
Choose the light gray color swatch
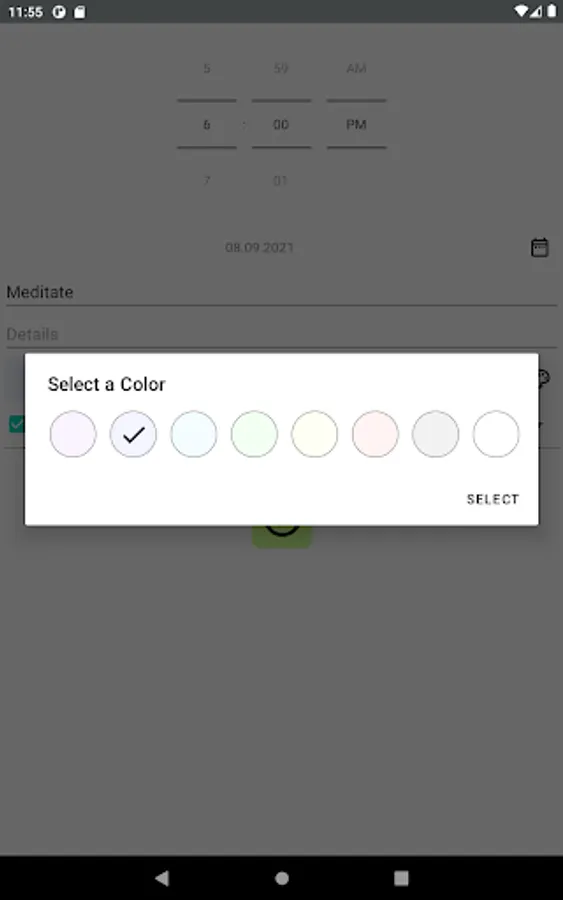pos(436,434)
